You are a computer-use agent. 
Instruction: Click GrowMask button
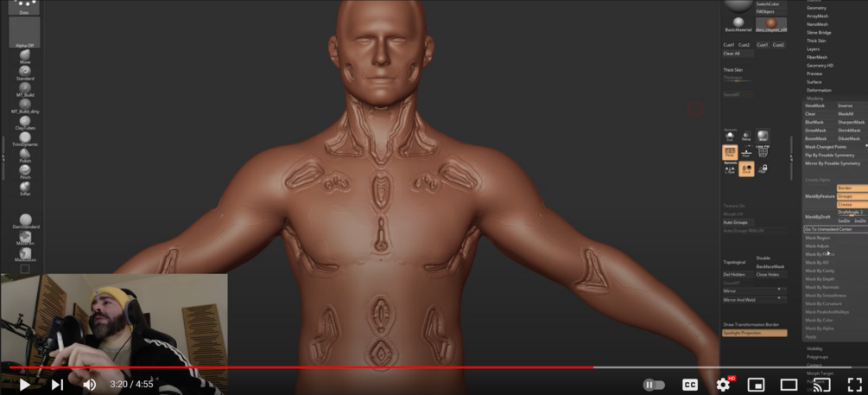click(820, 131)
